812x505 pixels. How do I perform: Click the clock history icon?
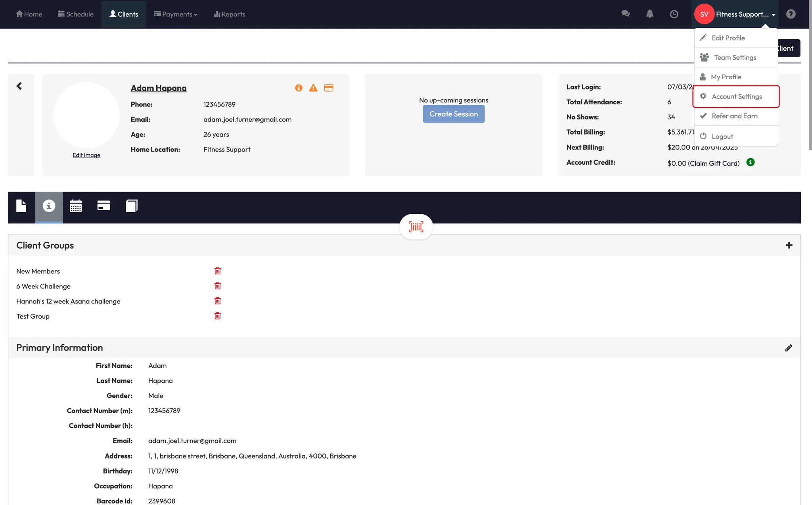coord(674,14)
